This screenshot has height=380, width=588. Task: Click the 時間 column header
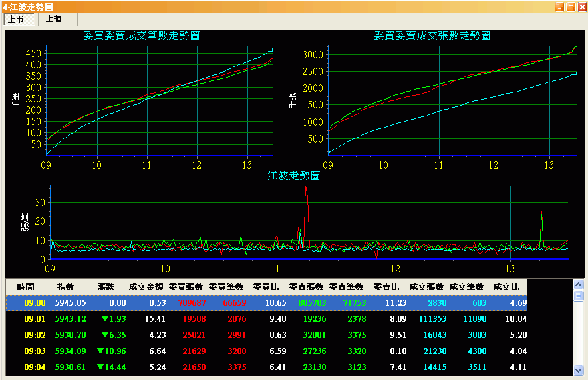25,287
